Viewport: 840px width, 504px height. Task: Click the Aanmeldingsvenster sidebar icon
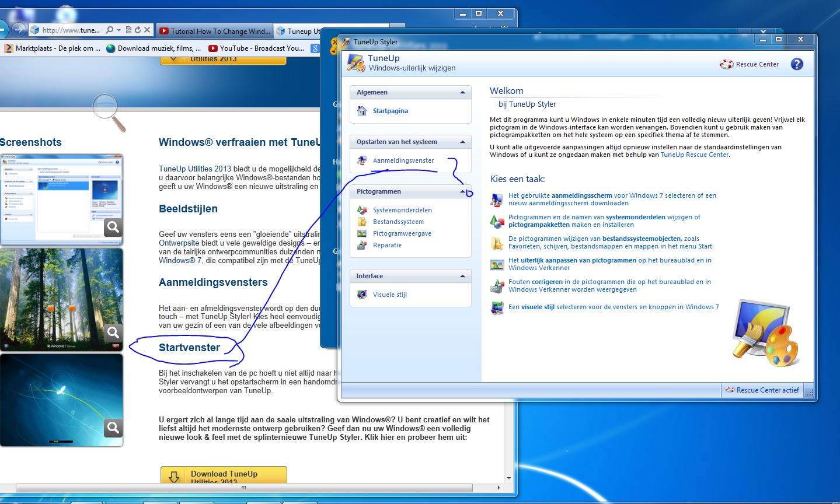362,160
